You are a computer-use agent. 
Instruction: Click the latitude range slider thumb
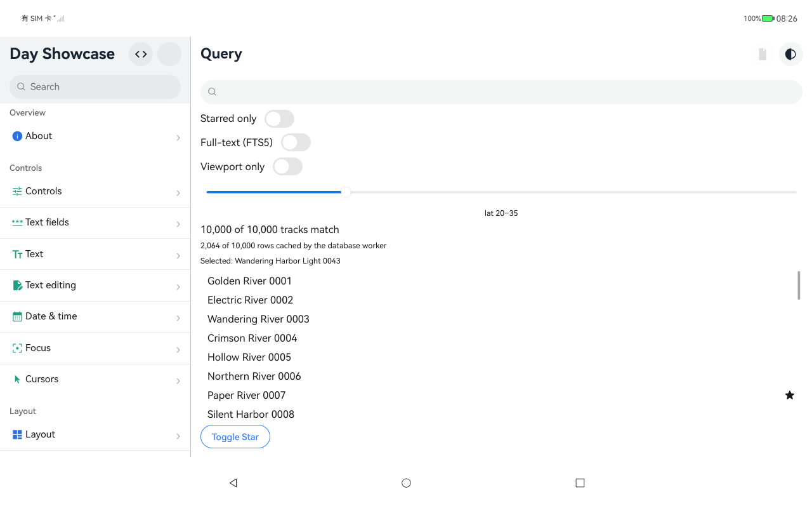click(x=346, y=192)
